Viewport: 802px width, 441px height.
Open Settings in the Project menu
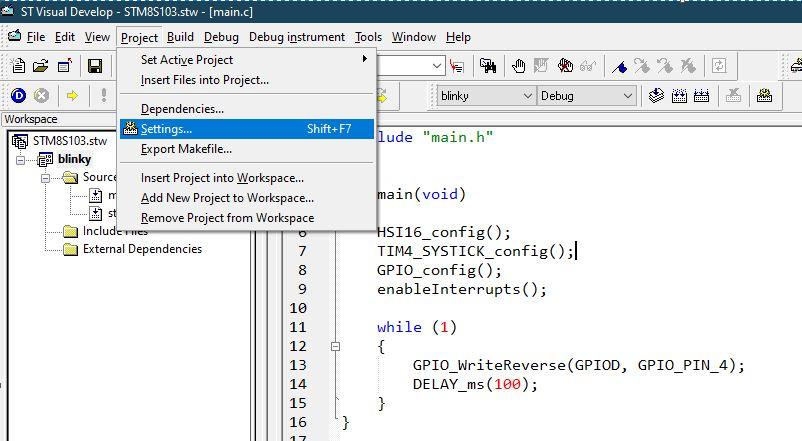pos(247,129)
